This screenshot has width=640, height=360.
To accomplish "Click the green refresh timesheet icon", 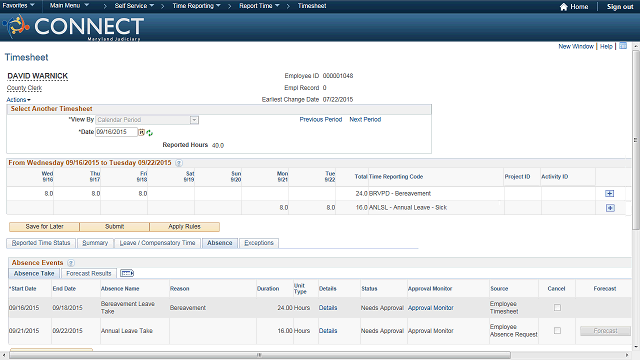I will coord(149,133).
